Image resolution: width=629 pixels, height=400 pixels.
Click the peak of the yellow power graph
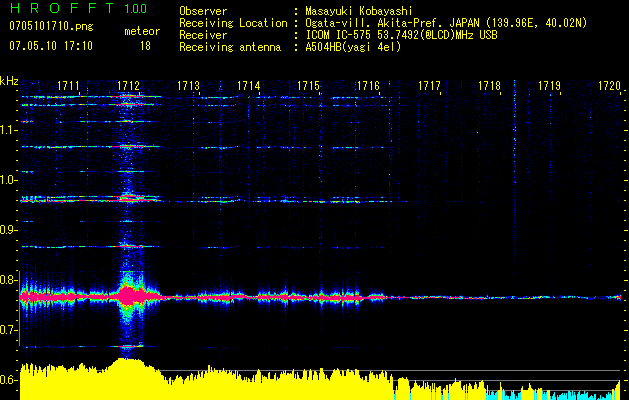coord(127,361)
